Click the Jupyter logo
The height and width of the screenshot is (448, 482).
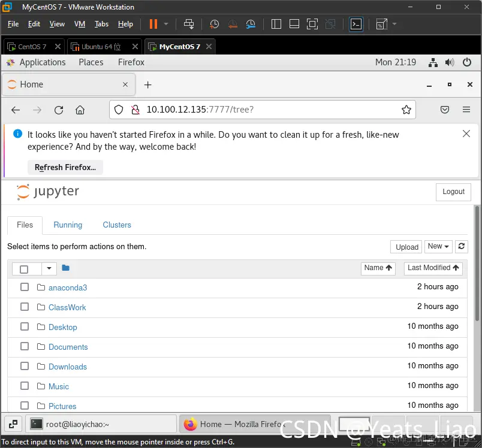[47, 192]
